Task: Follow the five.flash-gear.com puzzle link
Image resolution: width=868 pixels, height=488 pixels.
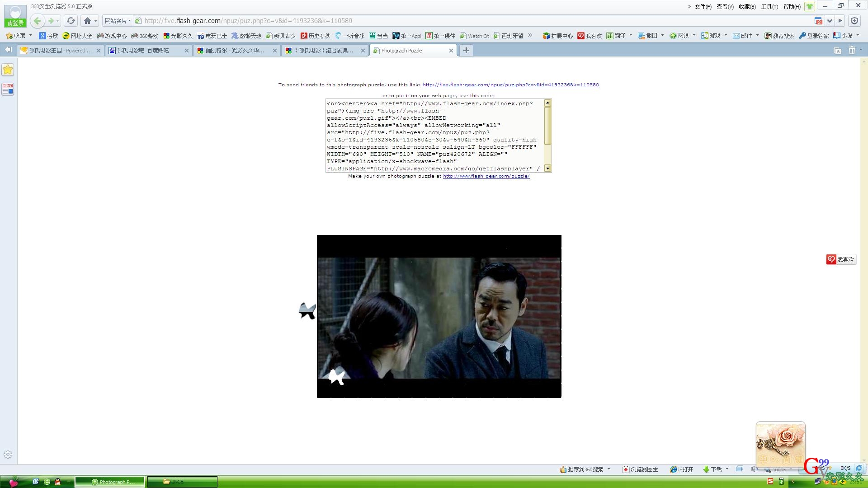Action: [510, 84]
